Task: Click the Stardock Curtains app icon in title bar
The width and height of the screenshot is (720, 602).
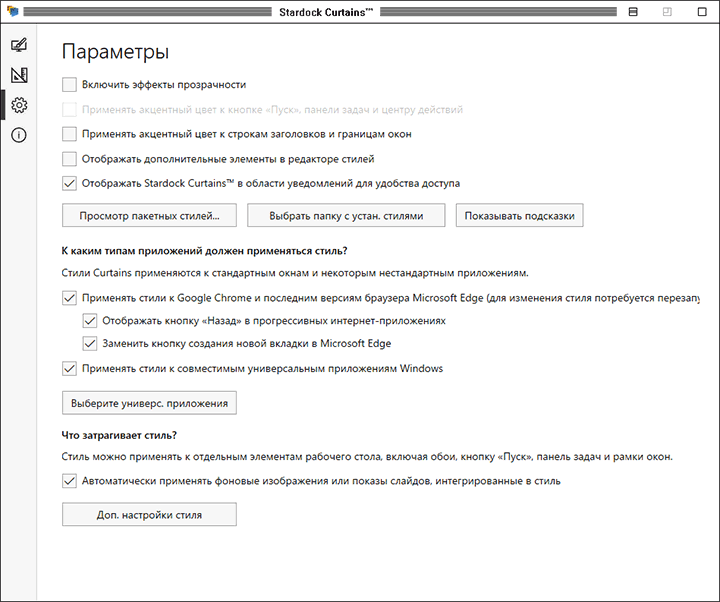Action: pyautogui.click(x=12, y=11)
